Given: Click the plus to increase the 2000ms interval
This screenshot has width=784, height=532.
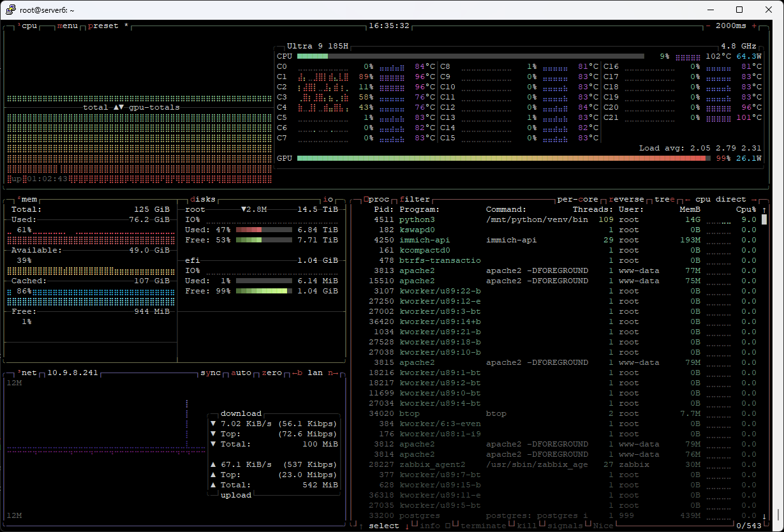Looking at the screenshot, I should coord(755,26).
